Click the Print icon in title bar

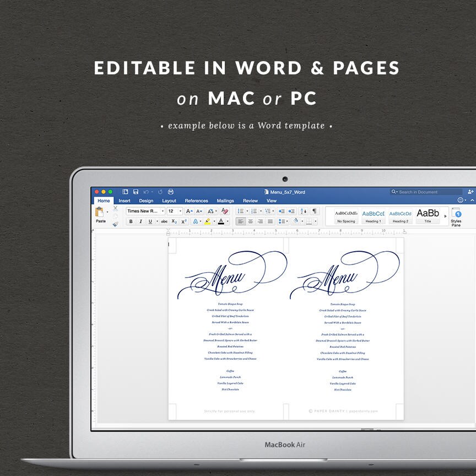coord(171,192)
